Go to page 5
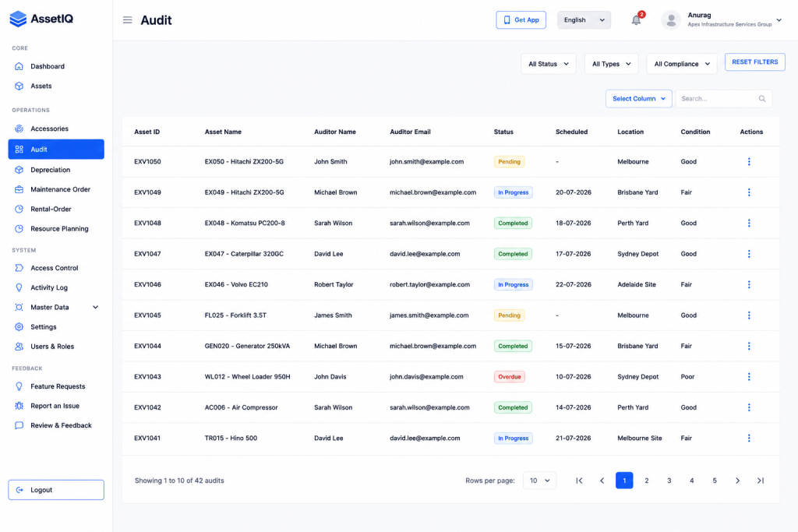This screenshot has width=798, height=532. click(x=715, y=481)
